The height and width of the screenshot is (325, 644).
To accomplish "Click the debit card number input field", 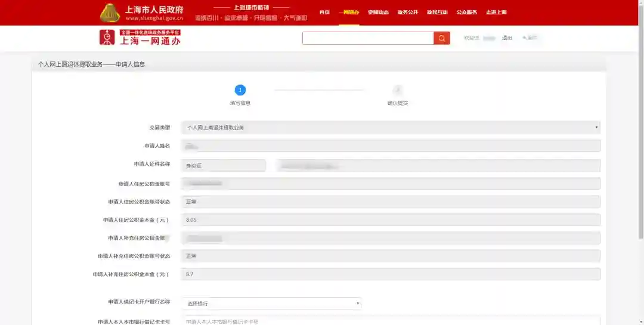I will point(390,321).
